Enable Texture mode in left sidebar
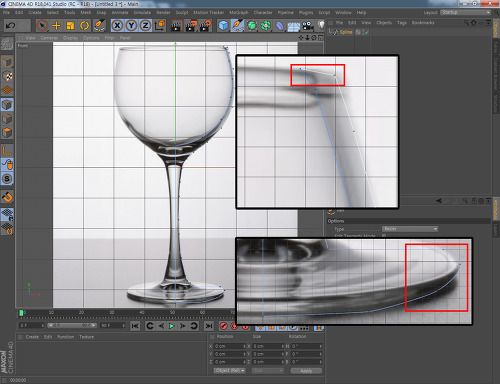This screenshot has height=384, width=500. 7,76
